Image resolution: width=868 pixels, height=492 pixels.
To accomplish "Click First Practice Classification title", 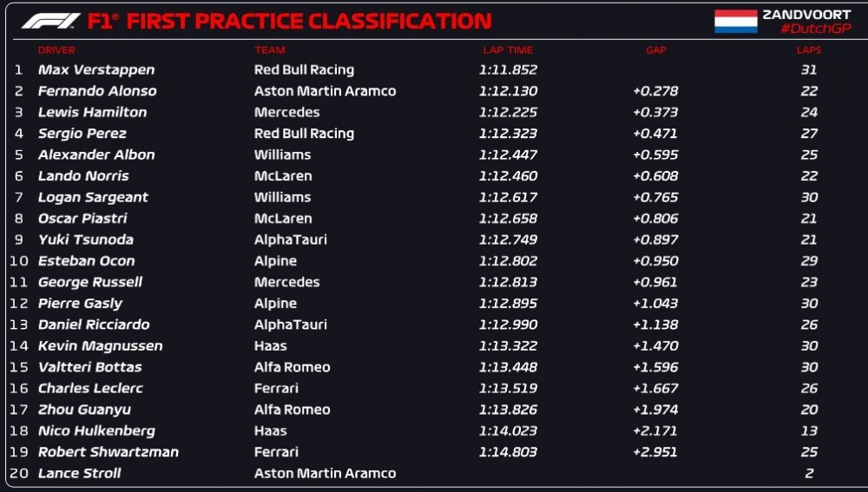I will [309, 22].
